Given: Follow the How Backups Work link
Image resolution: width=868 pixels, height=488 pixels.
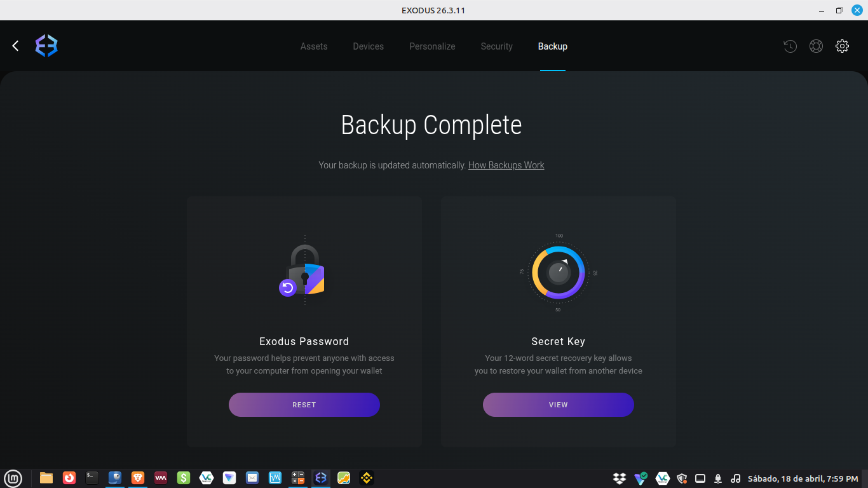Looking at the screenshot, I should tap(506, 165).
